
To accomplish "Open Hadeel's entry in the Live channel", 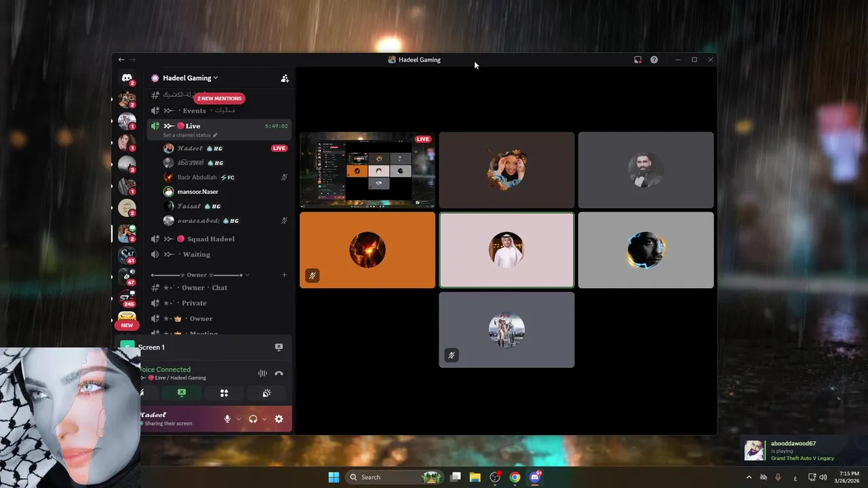I will coord(220,148).
